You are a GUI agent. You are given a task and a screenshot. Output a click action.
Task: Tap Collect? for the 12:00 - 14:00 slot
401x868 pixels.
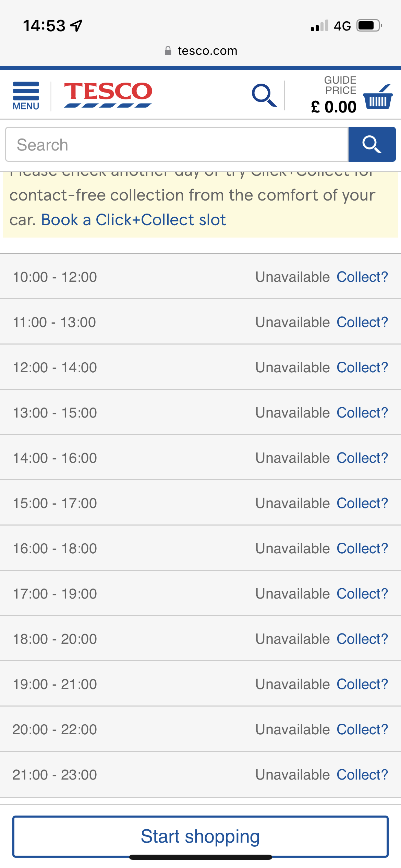tap(362, 367)
